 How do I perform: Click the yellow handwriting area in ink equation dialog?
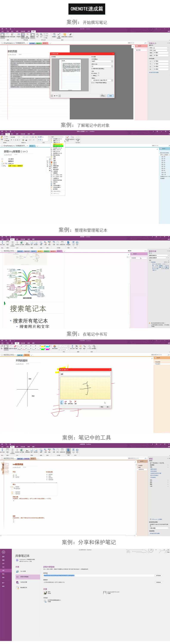click(x=85, y=388)
